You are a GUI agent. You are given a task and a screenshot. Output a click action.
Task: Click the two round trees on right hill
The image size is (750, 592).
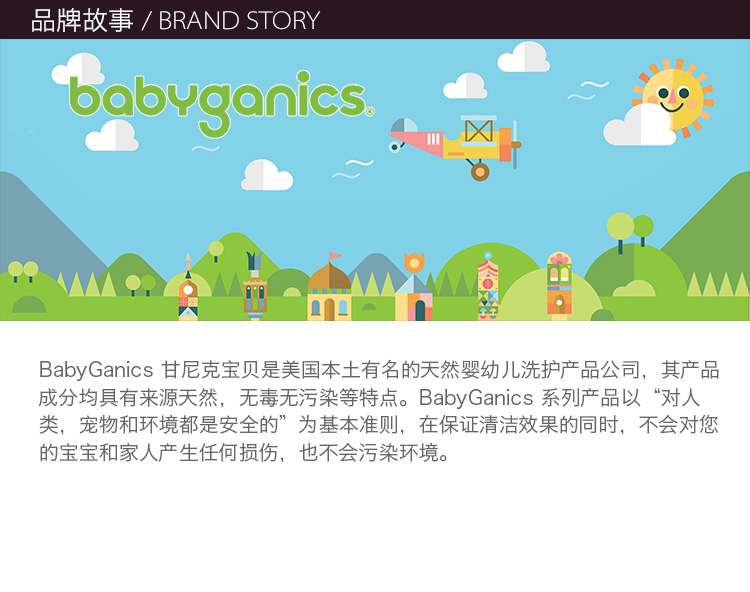[630, 232]
